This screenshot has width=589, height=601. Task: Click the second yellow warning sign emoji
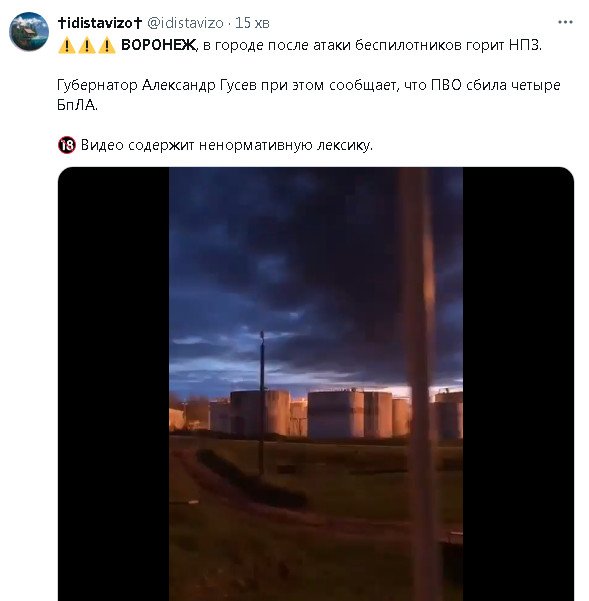click(x=87, y=45)
